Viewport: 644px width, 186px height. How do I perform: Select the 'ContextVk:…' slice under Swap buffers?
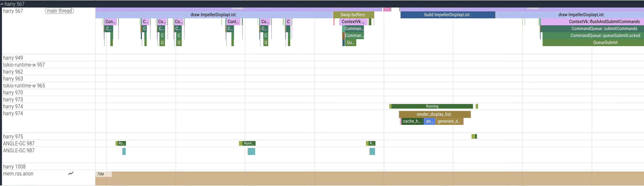click(x=353, y=22)
